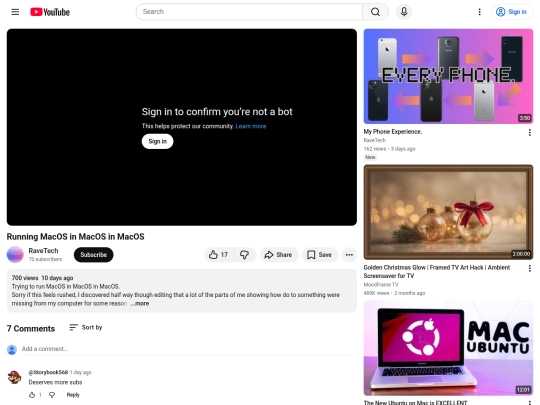Reply to 'Deserves more subs' comment
Screen dimensions: 540x405
(x=73, y=395)
